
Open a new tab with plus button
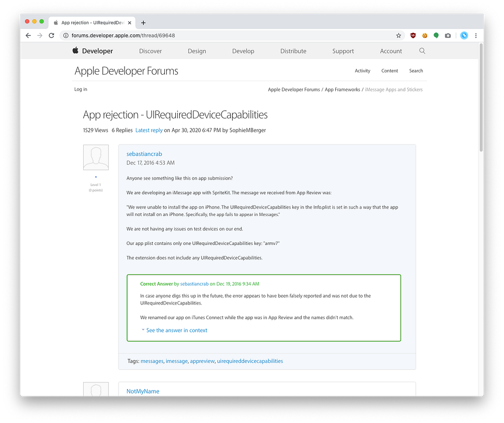[x=143, y=23]
